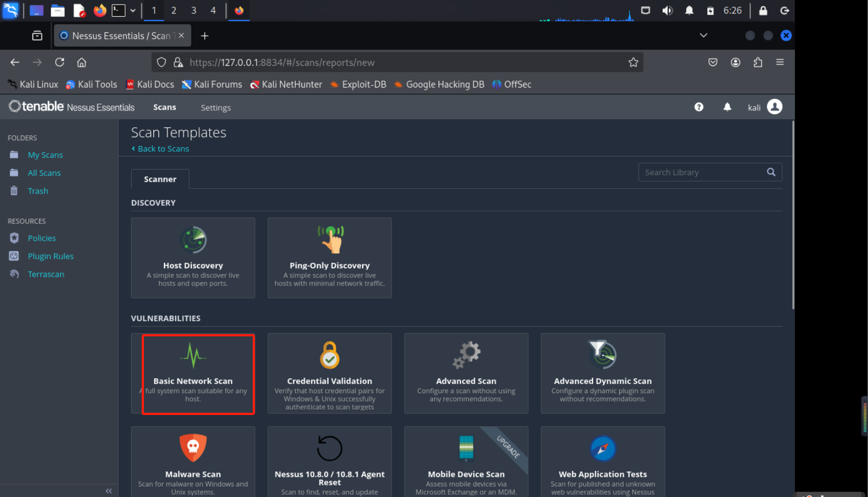Image resolution: width=868 pixels, height=497 pixels.
Task: Click the Trash bin icon
Action: pyautogui.click(x=14, y=191)
